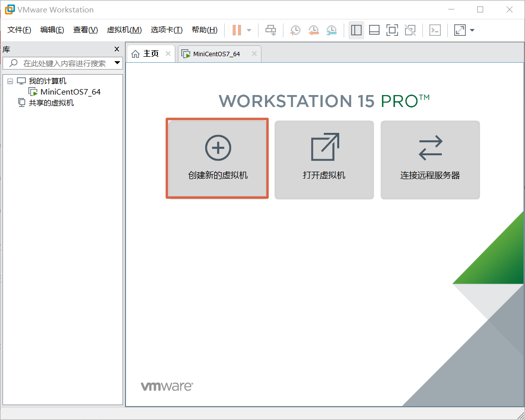Click the 创建新的虚拟机 tile
Viewport: 525px width, 420px height.
(217, 159)
